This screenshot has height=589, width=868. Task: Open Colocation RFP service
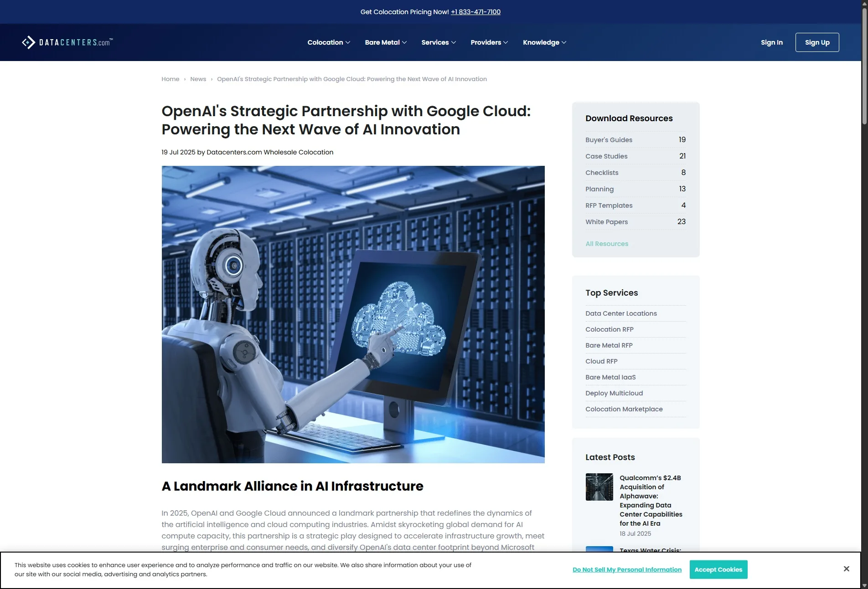(609, 329)
